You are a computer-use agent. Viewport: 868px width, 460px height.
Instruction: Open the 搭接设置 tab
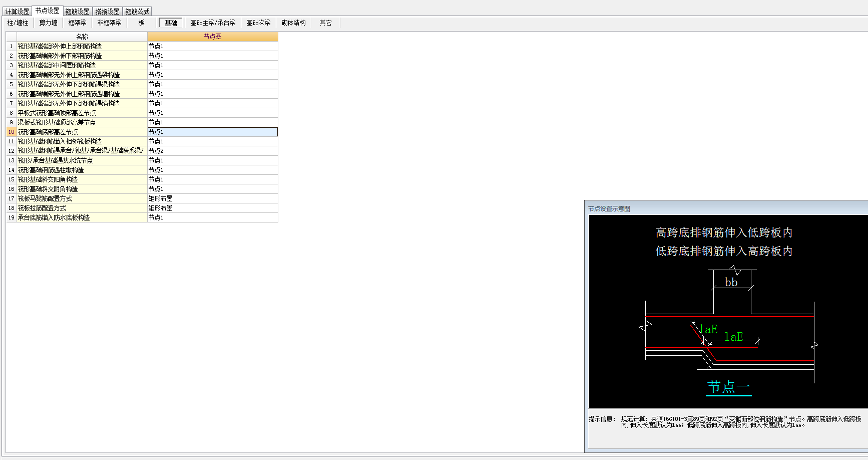tap(107, 11)
